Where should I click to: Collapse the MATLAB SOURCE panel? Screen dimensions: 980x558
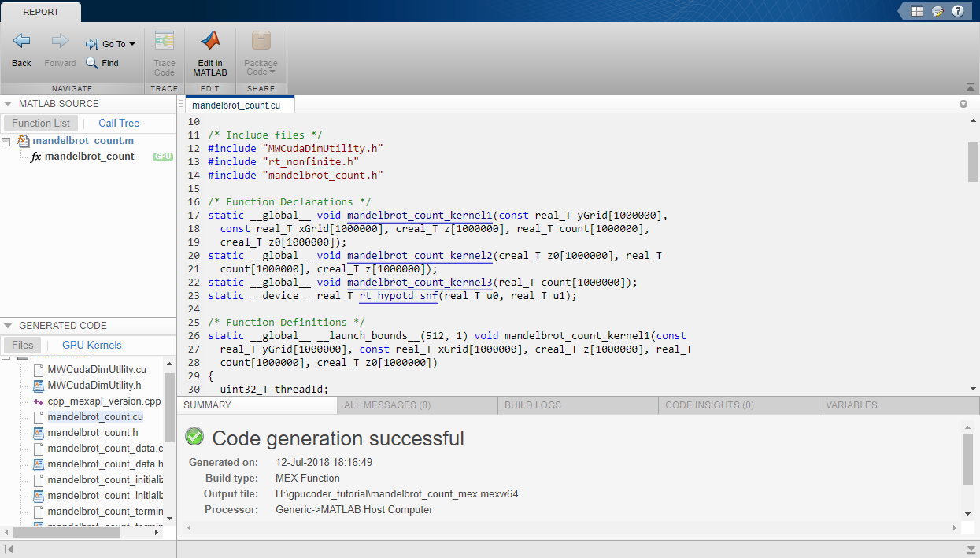coord(8,103)
